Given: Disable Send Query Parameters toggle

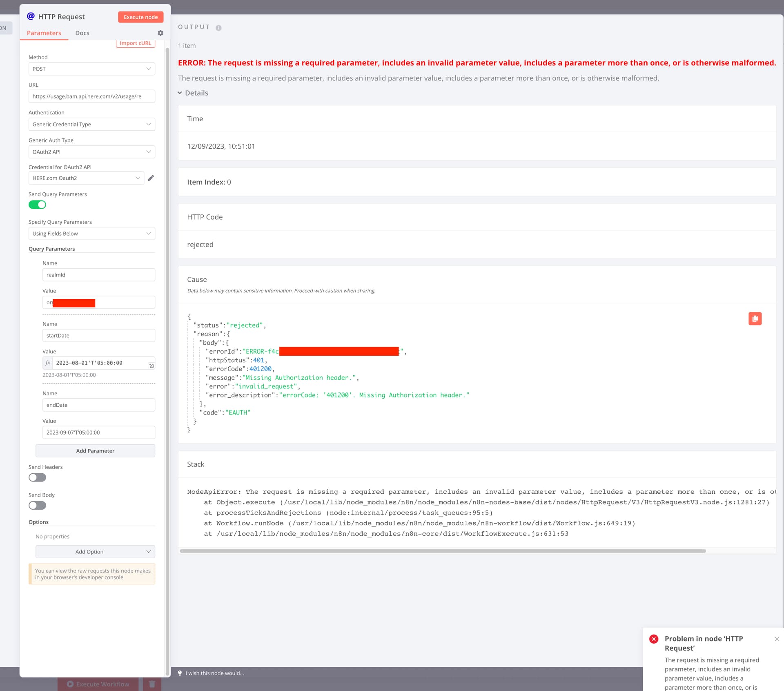Looking at the screenshot, I should (37, 205).
